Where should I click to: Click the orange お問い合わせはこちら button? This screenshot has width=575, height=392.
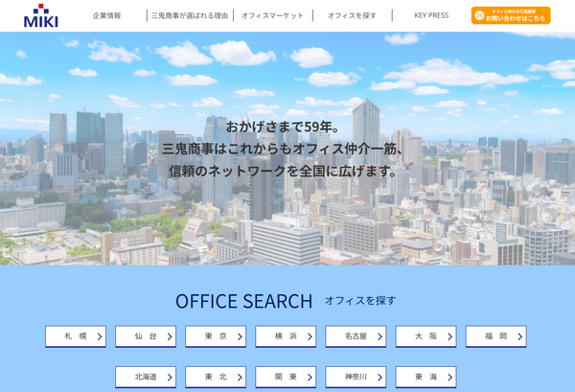point(511,15)
